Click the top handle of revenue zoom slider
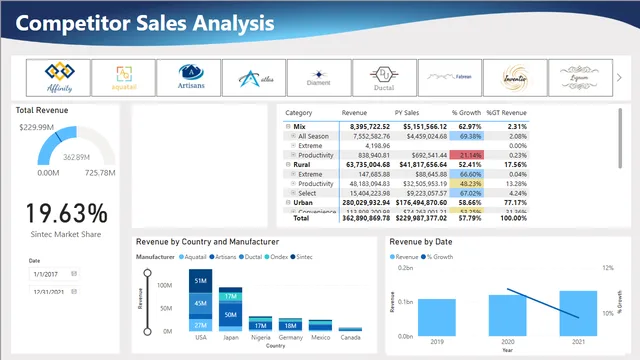Screen dimensions: 640x360 [147, 273]
